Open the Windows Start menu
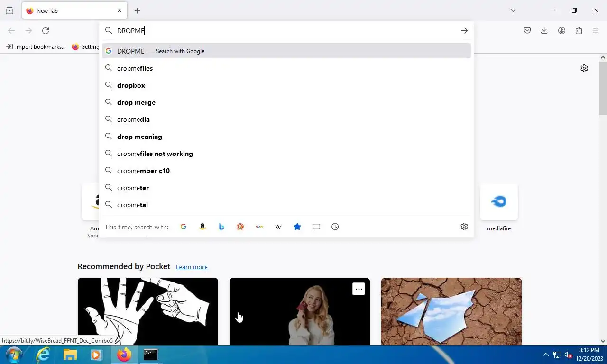 [x=13, y=355]
